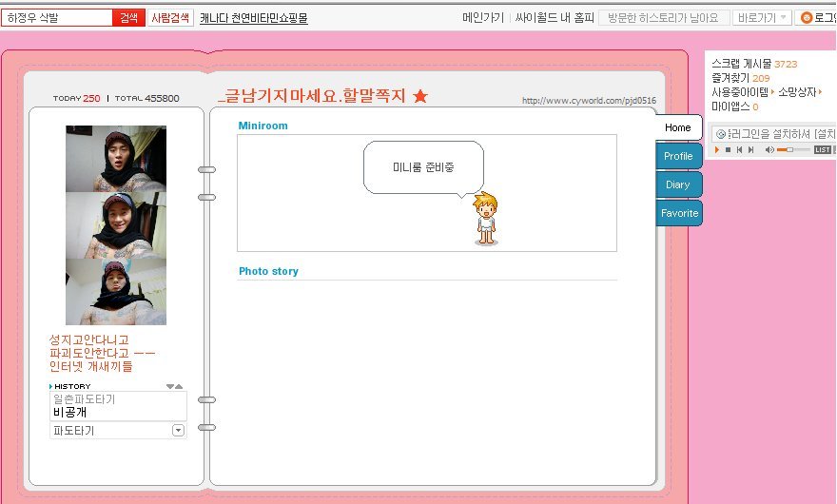The width and height of the screenshot is (837, 504).
Task: Click the History up arrow
Action: click(179, 386)
